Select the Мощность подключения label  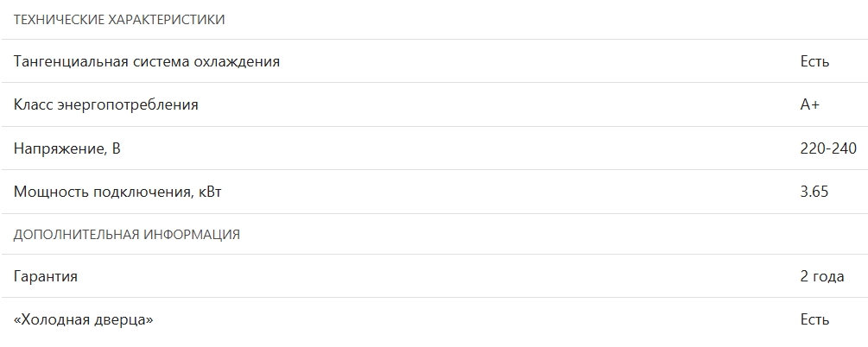coord(117,192)
